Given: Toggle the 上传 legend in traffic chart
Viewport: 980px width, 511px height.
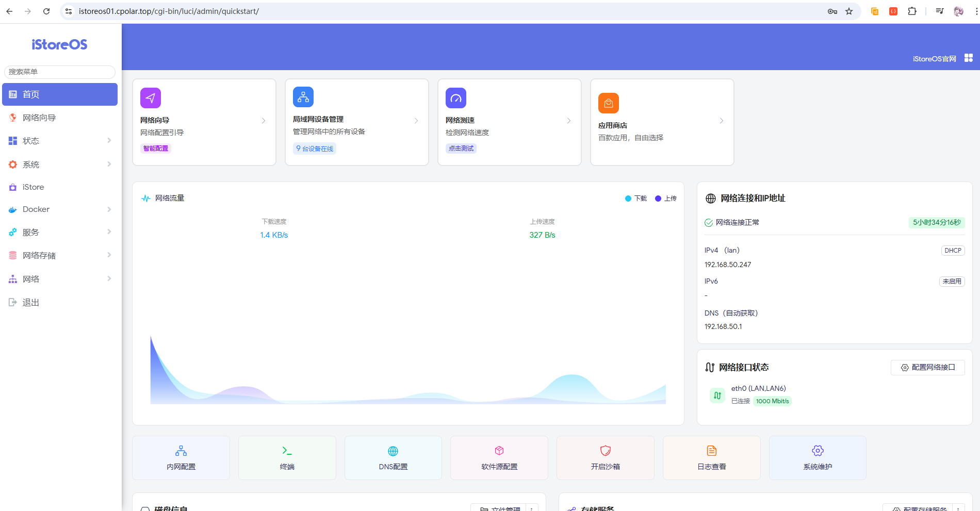Looking at the screenshot, I should click(666, 199).
